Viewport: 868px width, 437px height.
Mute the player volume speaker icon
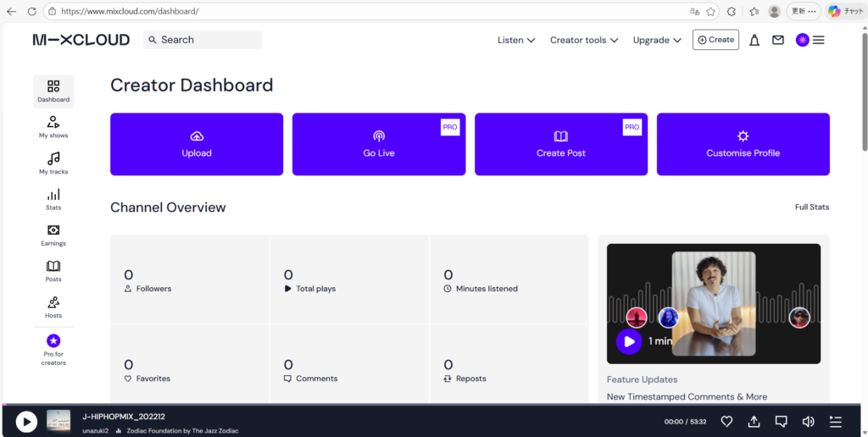(x=808, y=421)
